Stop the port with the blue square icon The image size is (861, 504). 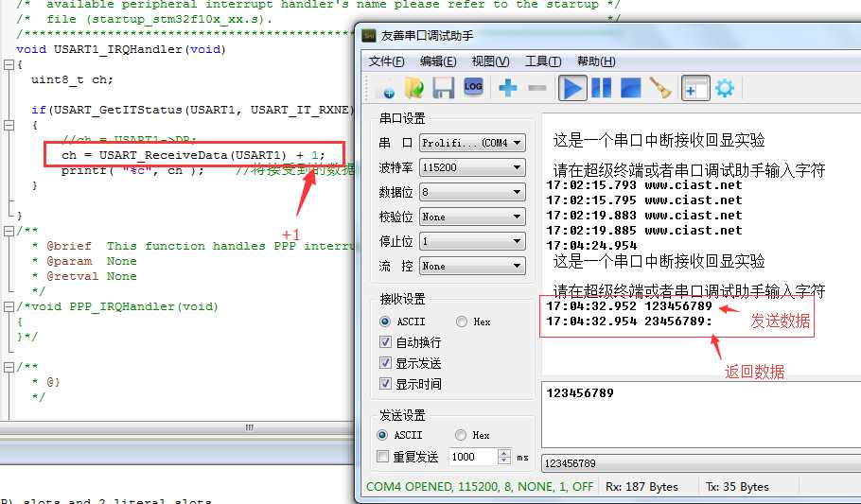630,88
